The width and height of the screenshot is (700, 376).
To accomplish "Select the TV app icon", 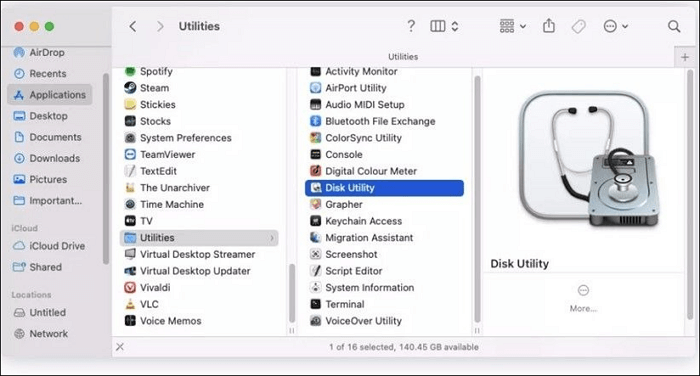I will (x=130, y=221).
